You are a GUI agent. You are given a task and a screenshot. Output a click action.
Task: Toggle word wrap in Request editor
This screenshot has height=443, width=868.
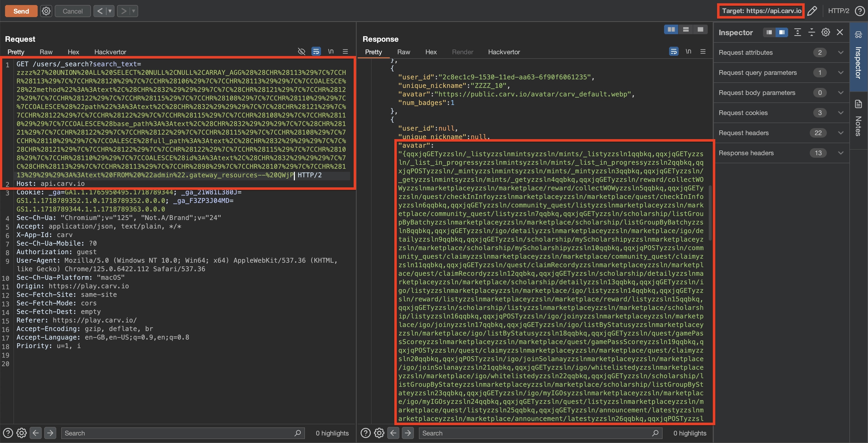[x=316, y=51]
